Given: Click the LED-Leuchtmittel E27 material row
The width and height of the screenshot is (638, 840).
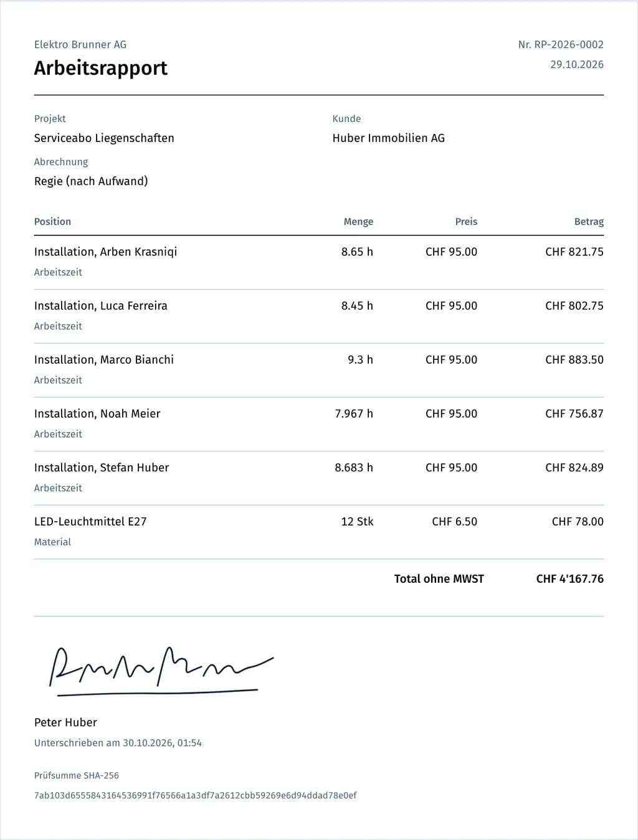Looking at the screenshot, I should click(319, 532).
